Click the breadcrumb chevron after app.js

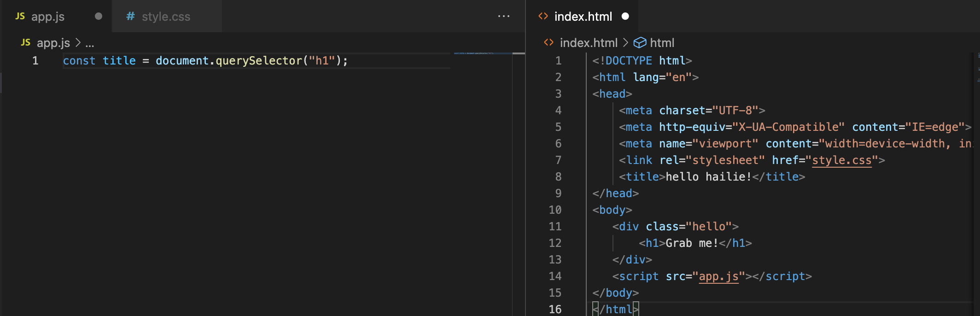[78, 43]
